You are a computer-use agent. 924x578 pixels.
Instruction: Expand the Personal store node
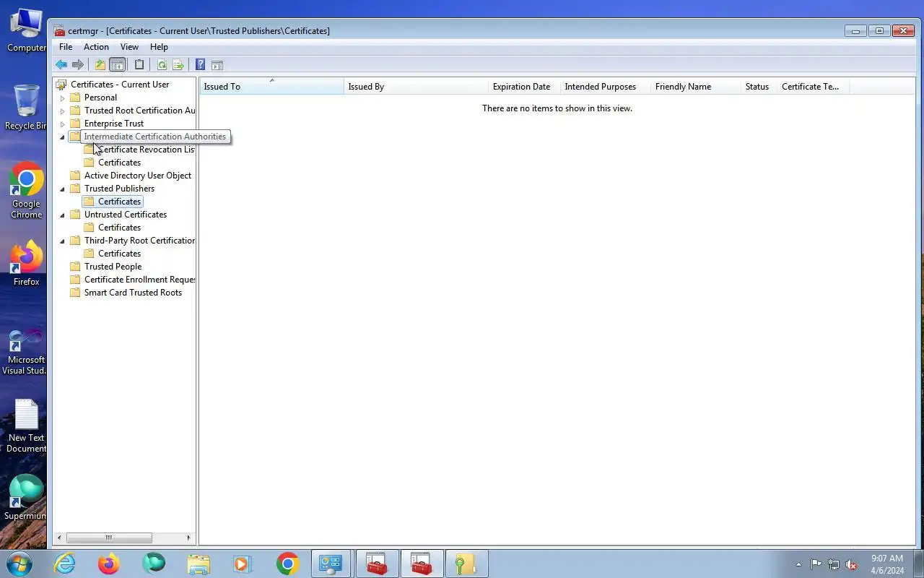point(62,98)
